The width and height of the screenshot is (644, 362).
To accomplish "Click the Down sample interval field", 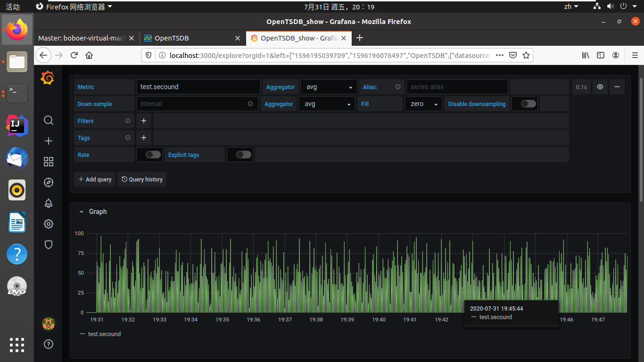I will pos(197,104).
